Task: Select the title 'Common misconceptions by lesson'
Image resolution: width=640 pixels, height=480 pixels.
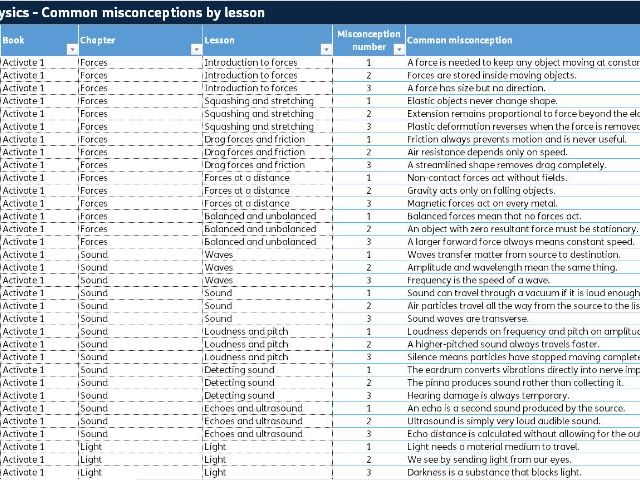Action: click(x=153, y=13)
